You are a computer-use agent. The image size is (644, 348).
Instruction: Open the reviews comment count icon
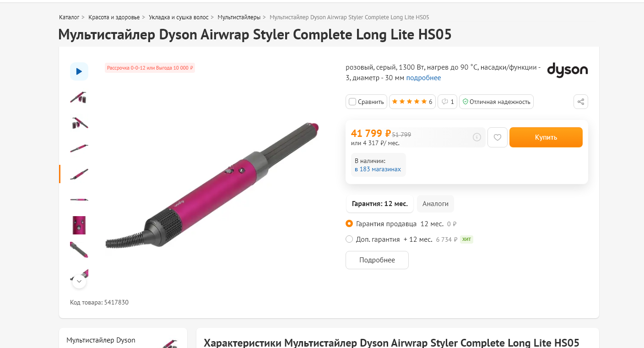tap(448, 102)
